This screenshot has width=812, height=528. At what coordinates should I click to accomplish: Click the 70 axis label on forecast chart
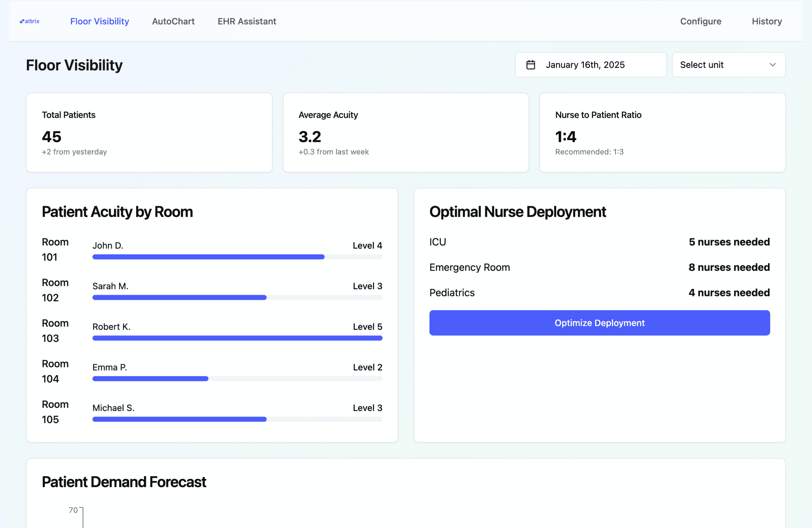click(x=73, y=510)
